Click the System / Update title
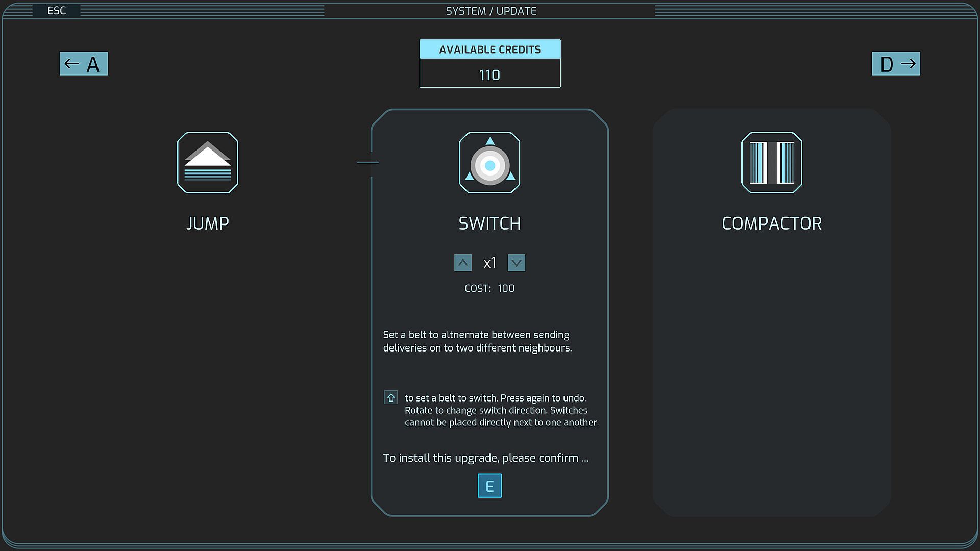 tap(491, 11)
